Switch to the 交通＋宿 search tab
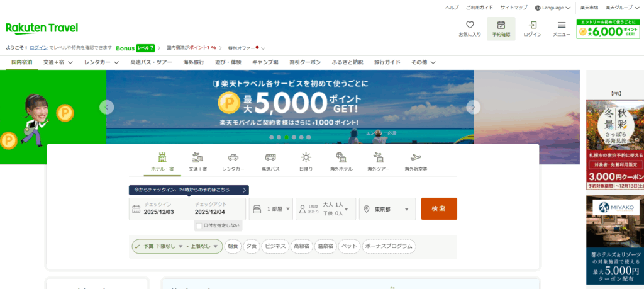 (197, 161)
